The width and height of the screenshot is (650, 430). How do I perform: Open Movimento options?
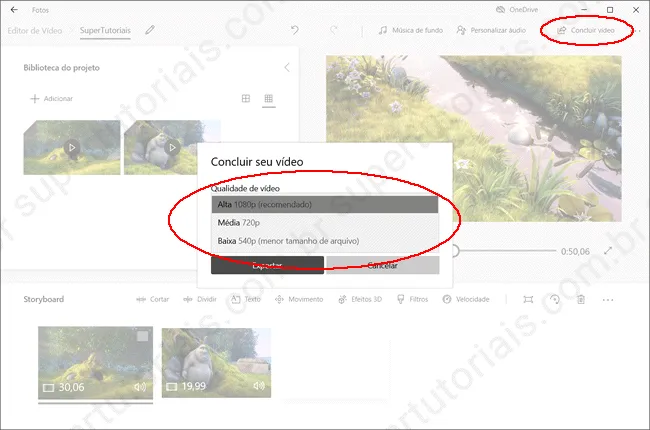299,299
